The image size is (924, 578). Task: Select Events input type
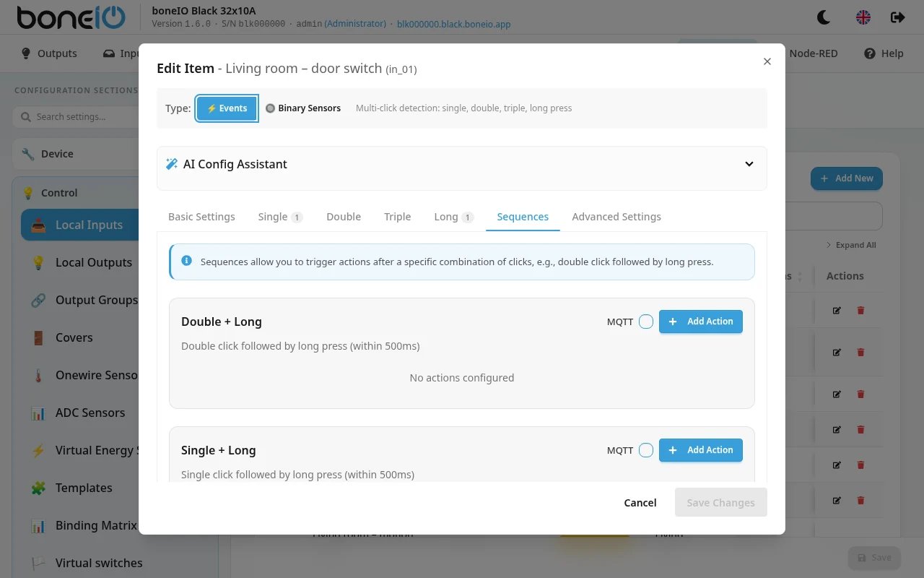(227, 108)
